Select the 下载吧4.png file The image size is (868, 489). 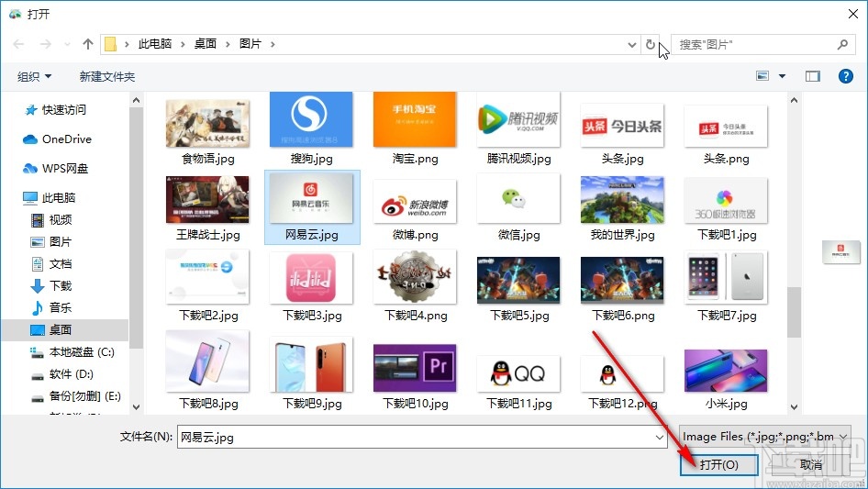tap(415, 285)
